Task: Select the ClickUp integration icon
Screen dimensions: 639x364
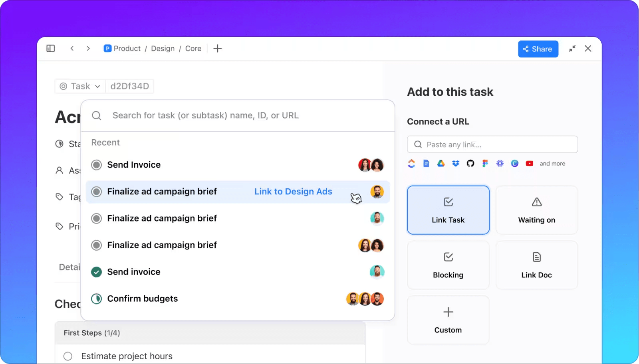Action: [x=411, y=163]
